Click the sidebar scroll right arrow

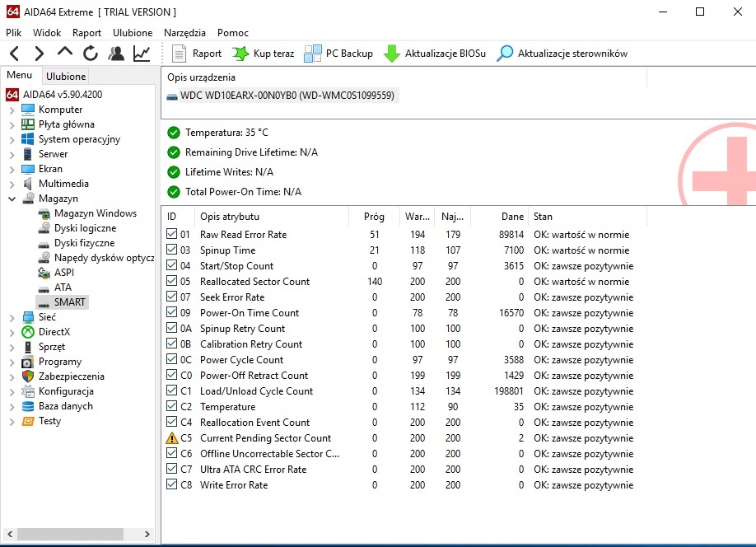(x=147, y=534)
